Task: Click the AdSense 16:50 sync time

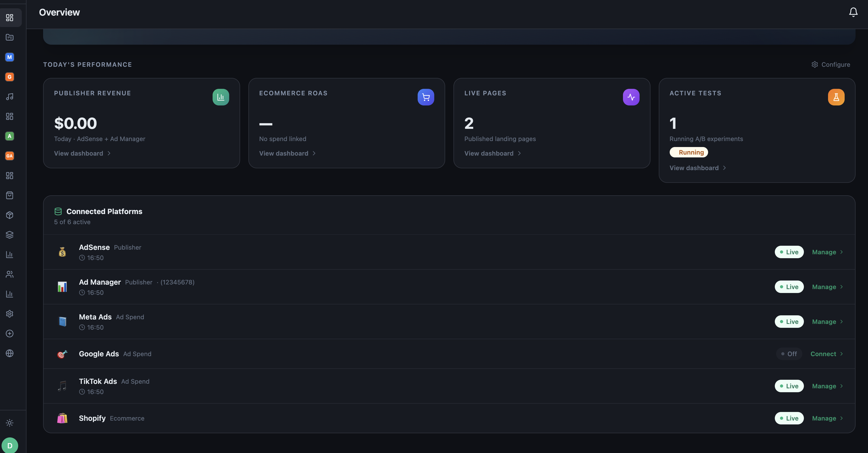Action: click(91, 258)
